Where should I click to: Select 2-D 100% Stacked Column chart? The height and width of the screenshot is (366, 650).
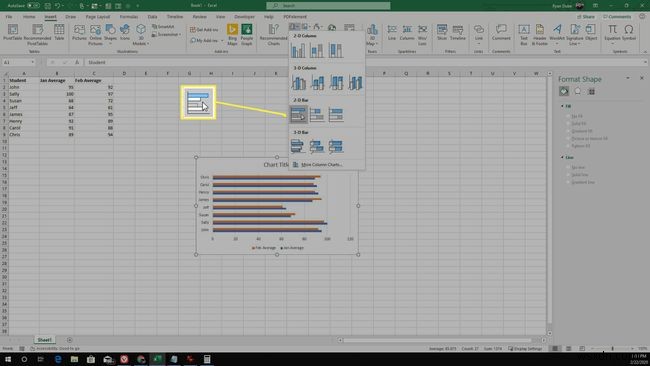336,50
